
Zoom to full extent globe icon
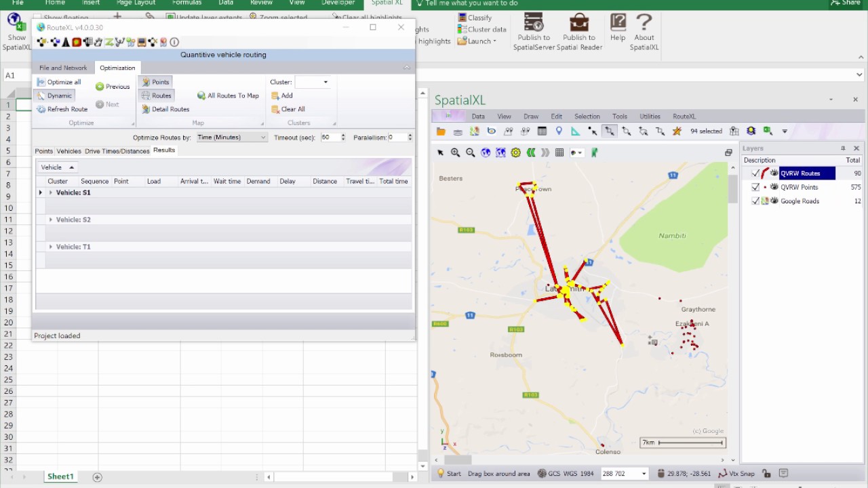(486, 152)
